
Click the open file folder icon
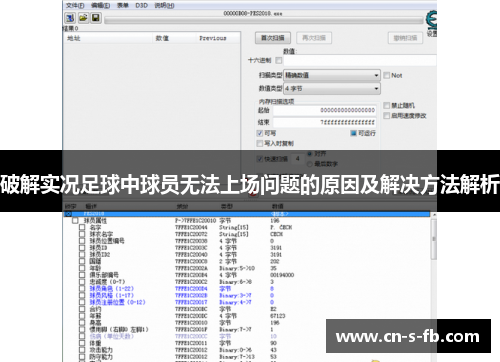coord(83,18)
